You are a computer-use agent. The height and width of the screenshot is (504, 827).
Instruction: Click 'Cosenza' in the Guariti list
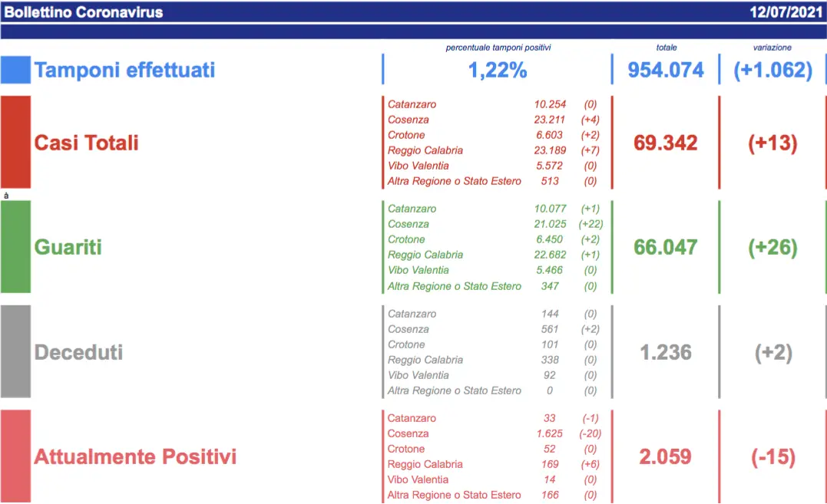click(409, 224)
